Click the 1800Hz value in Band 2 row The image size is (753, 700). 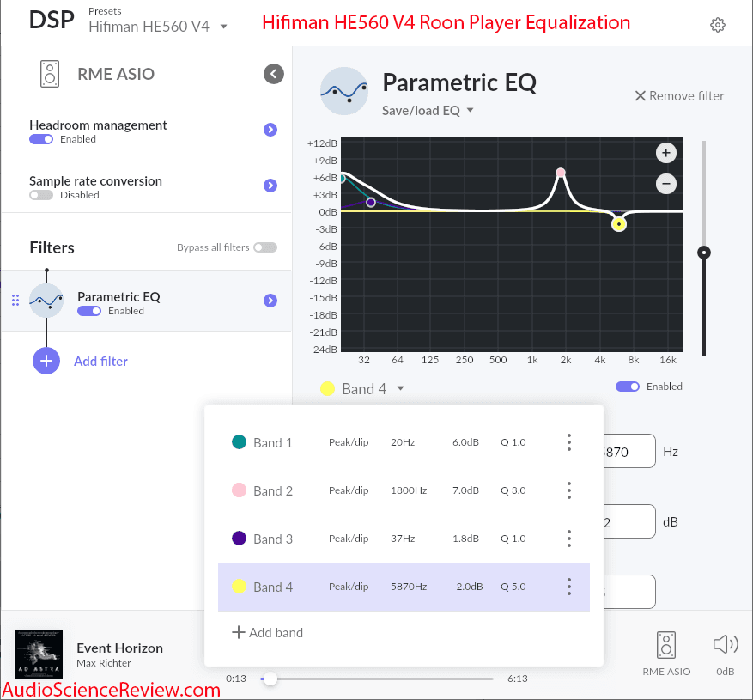point(409,490)
